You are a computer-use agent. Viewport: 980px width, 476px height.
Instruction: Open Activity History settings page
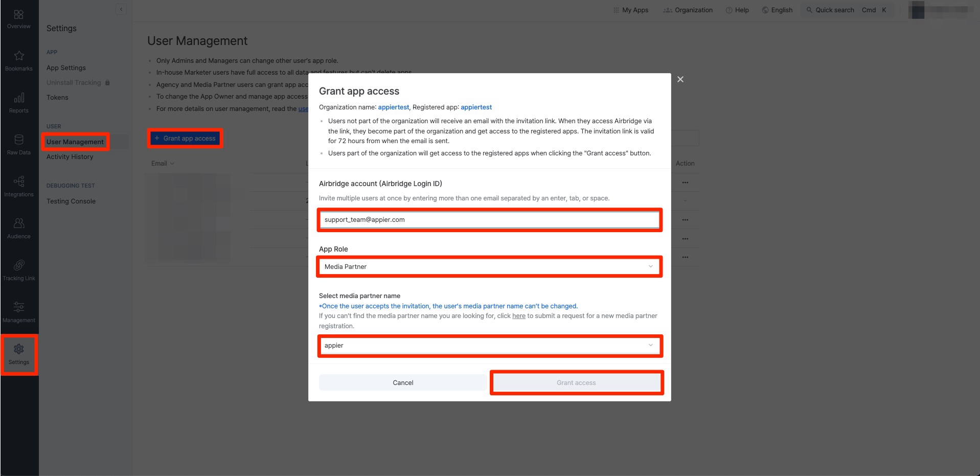70,157
